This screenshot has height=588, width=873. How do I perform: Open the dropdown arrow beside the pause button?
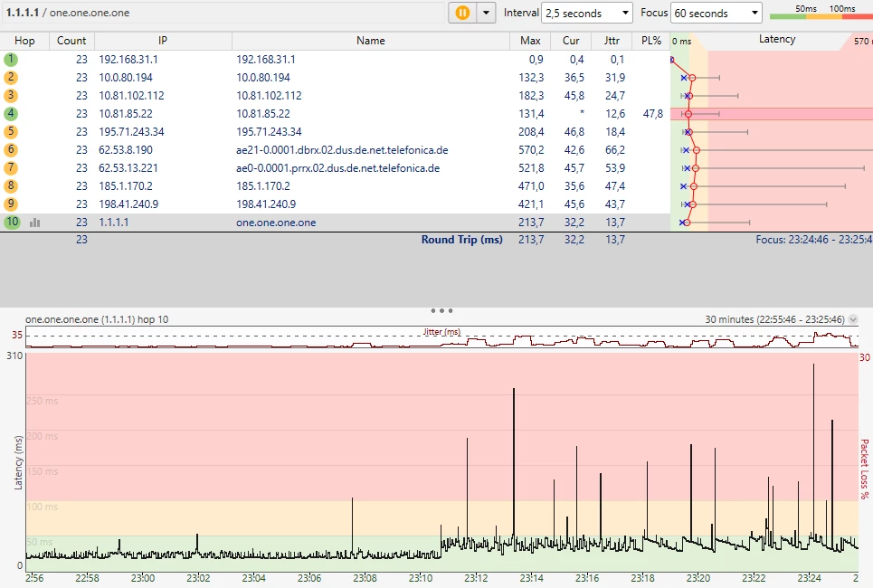487,13
